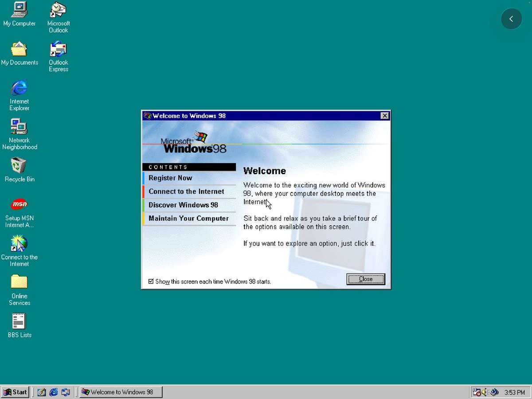Select Register Now in Contents
Viewport: 532px width, 399px height.
pyautogui.click(x=189, y=178)
